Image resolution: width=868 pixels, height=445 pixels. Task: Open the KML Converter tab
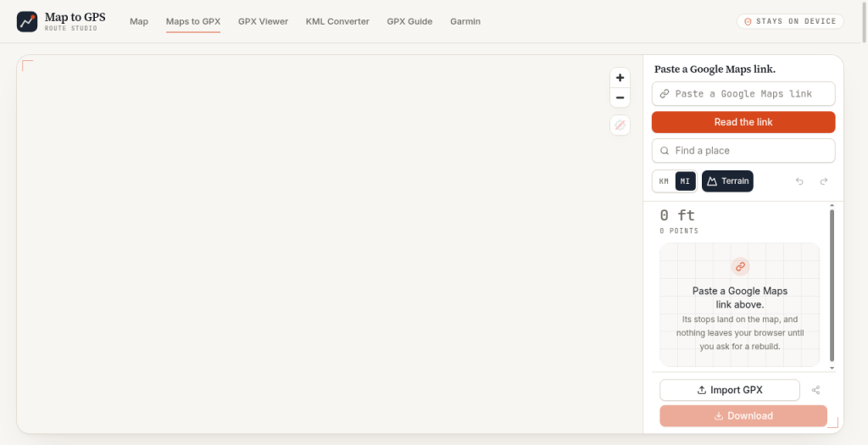coord(337,21)
